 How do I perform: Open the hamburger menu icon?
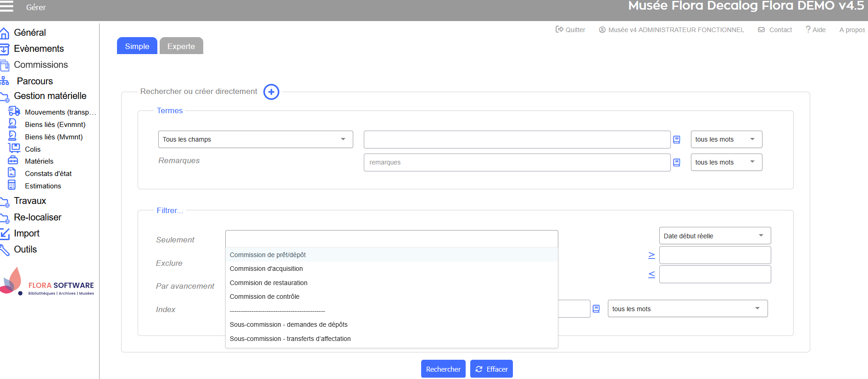6,6
